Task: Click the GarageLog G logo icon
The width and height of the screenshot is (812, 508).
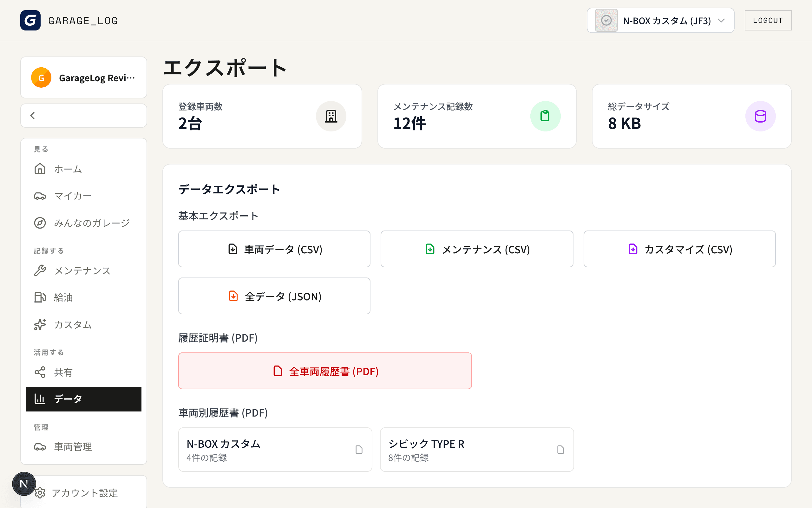Action: pyautogui.click(x=30, y=21)
